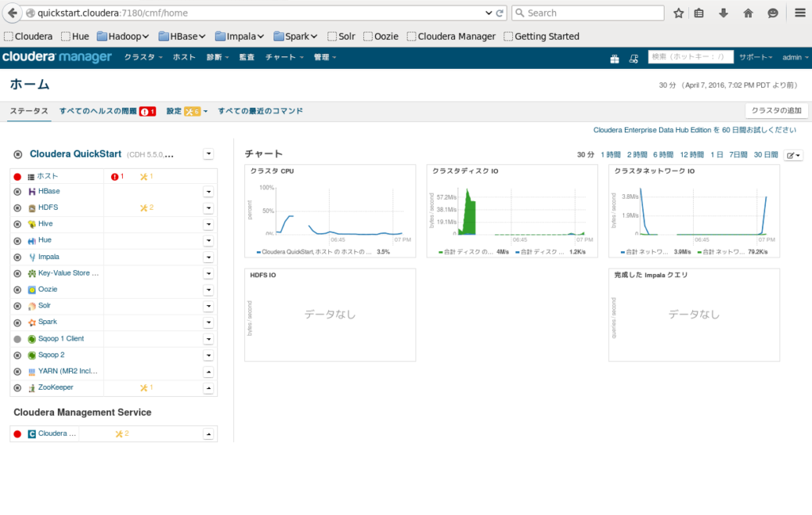Bookmark this page with the star icon
812x515 pixels.
[679, 13]
